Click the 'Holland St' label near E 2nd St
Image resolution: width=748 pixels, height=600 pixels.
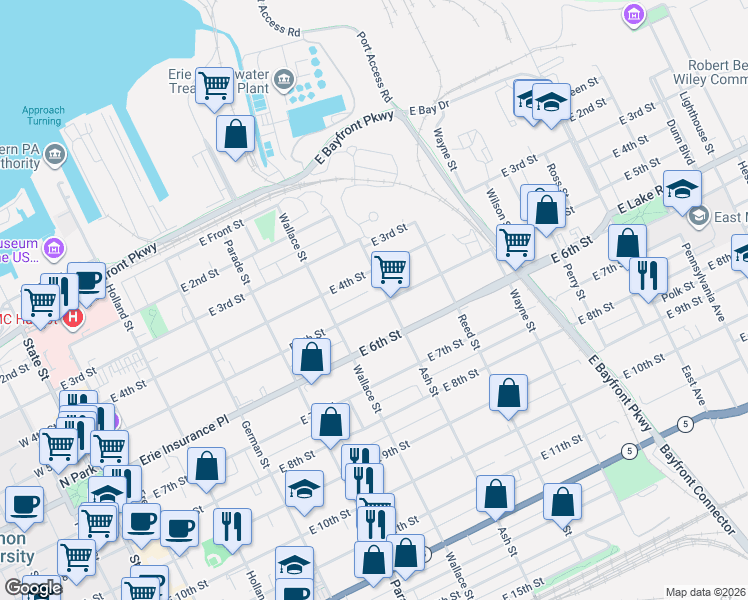pos(119,307)
